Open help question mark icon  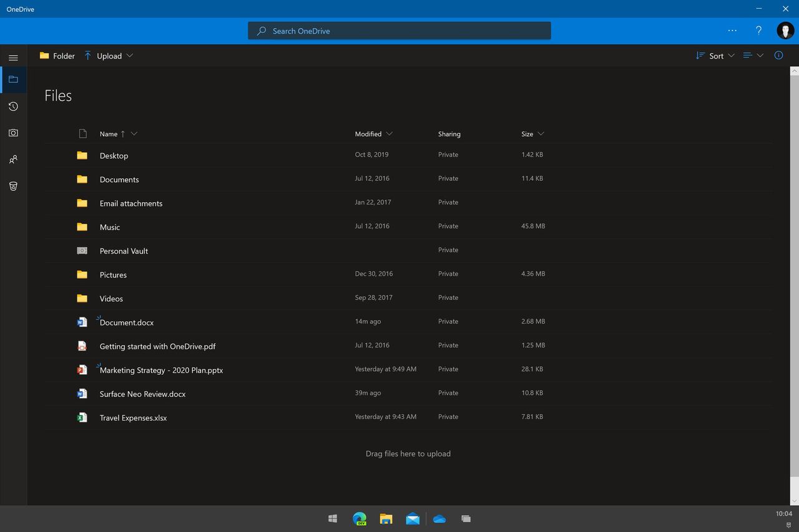click(x=758, y=31)
